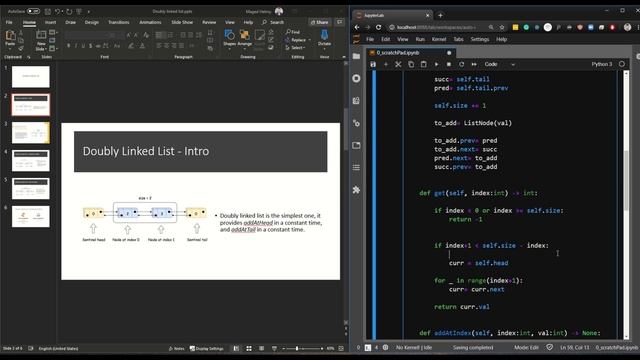The image size is (640, 360).
Task: Click the Comments icon beside Share
Action: 339,22
